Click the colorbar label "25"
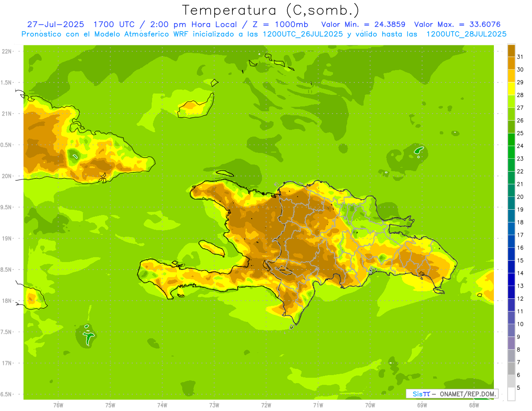 coord(520,133)
